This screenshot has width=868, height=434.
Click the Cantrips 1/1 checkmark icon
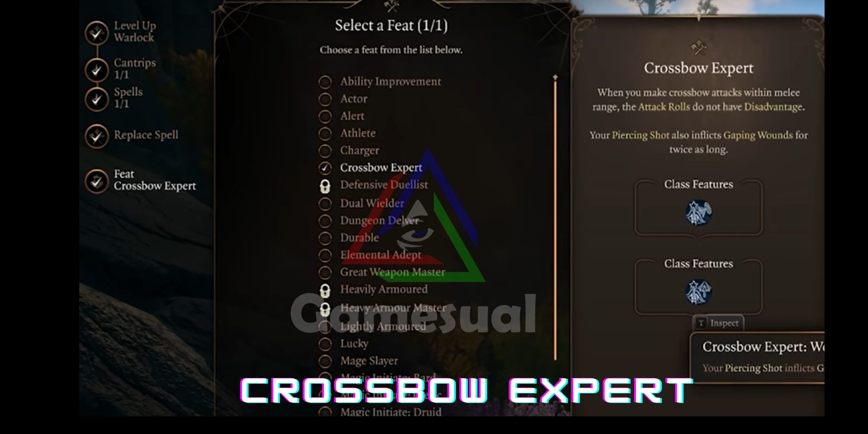pyautogui.click(x=96, y=67)
